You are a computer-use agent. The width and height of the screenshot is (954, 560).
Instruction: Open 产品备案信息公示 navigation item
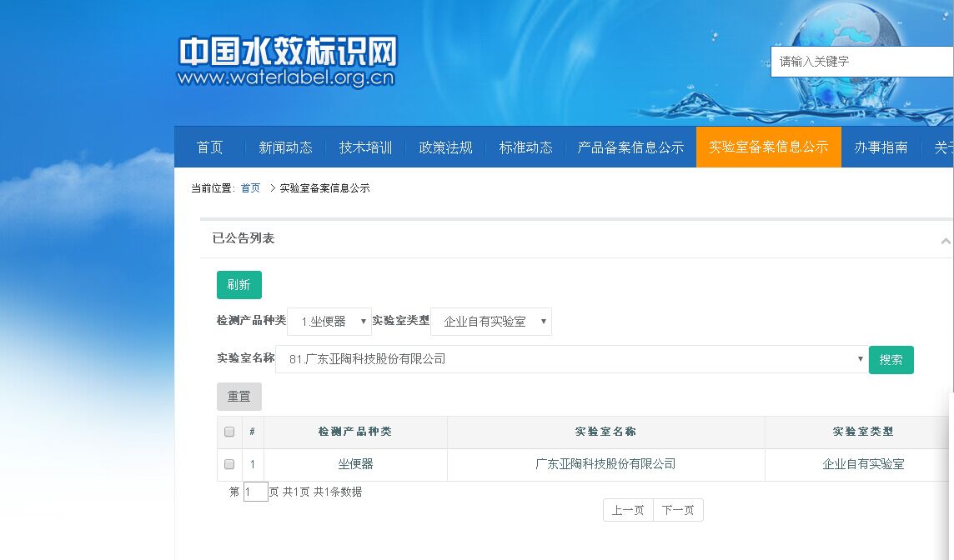pos(630,147)
